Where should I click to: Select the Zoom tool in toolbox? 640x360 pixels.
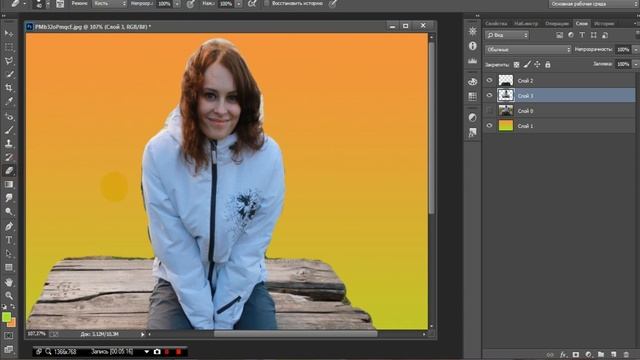[9, 296]
